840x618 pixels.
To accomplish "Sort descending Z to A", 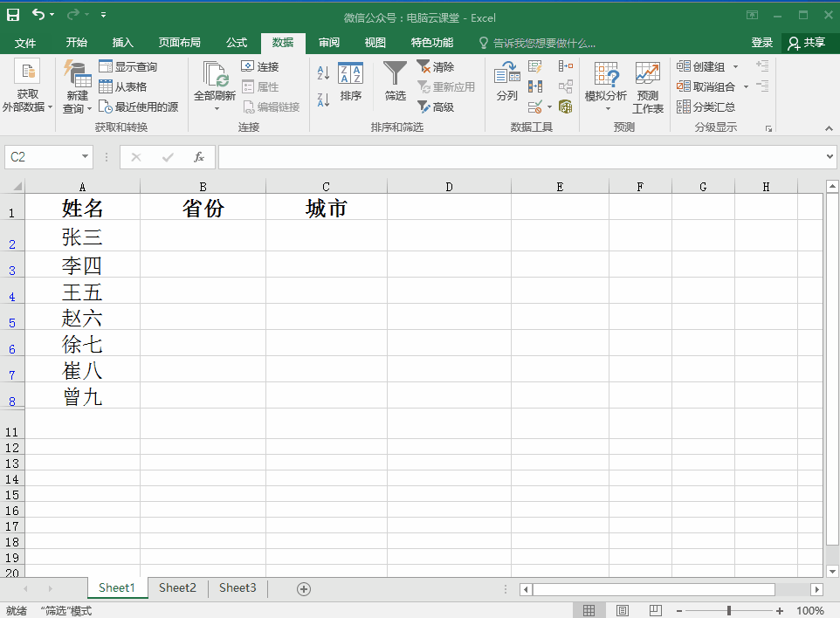I will [323, 100].
